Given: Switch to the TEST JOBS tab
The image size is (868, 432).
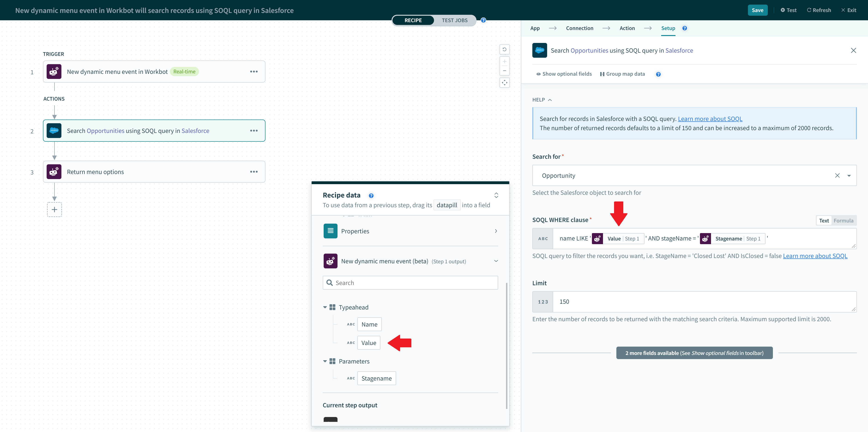Looking at the screenshot, I should click(455, 20).
